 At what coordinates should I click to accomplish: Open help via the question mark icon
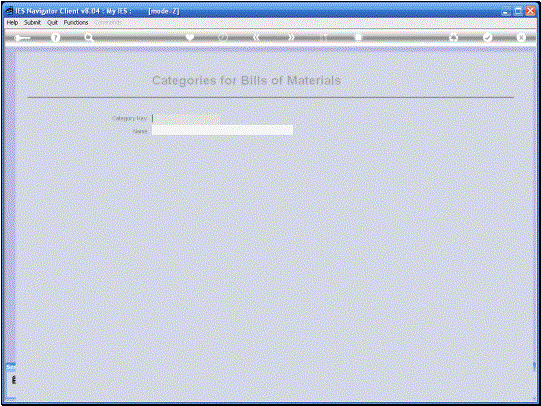pyautogui.click(x=55, y=38)
